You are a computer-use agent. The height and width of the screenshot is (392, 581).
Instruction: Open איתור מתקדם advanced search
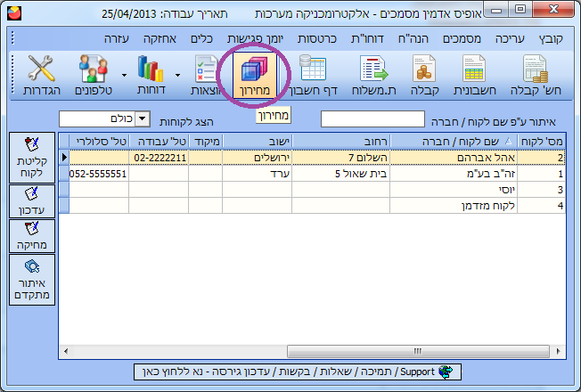(32, 280)
